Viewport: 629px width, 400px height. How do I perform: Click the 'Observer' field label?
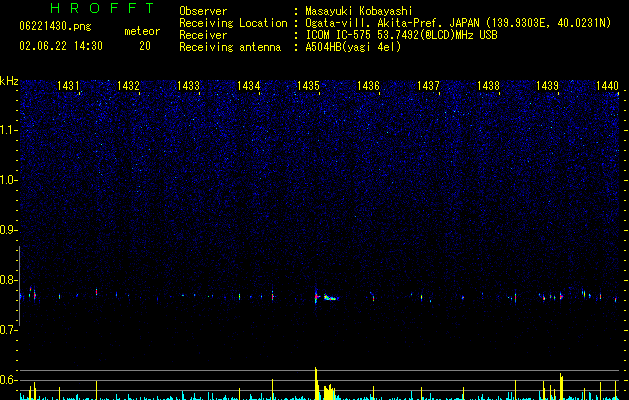click(x=203, y=11)
